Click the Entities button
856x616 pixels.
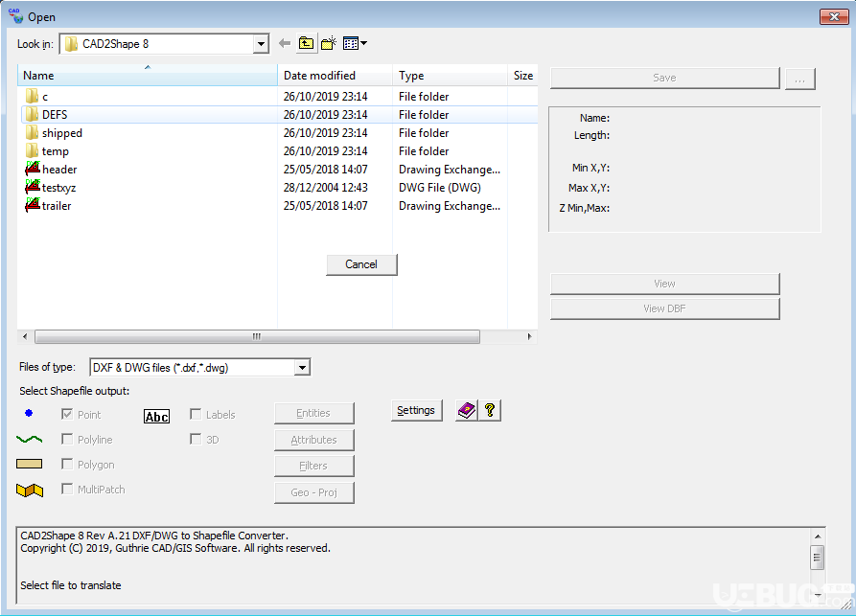click(313, 413)
